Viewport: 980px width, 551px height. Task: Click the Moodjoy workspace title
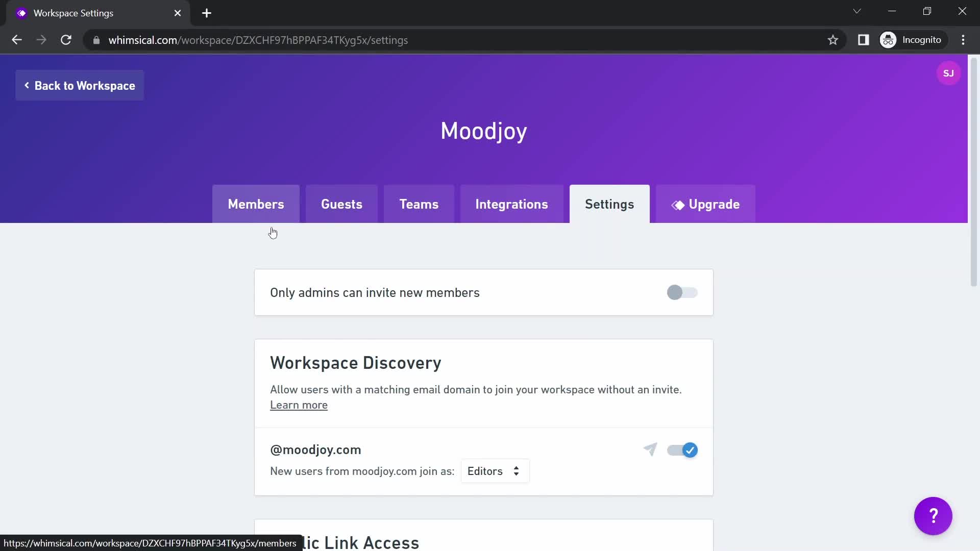[484, 131]
